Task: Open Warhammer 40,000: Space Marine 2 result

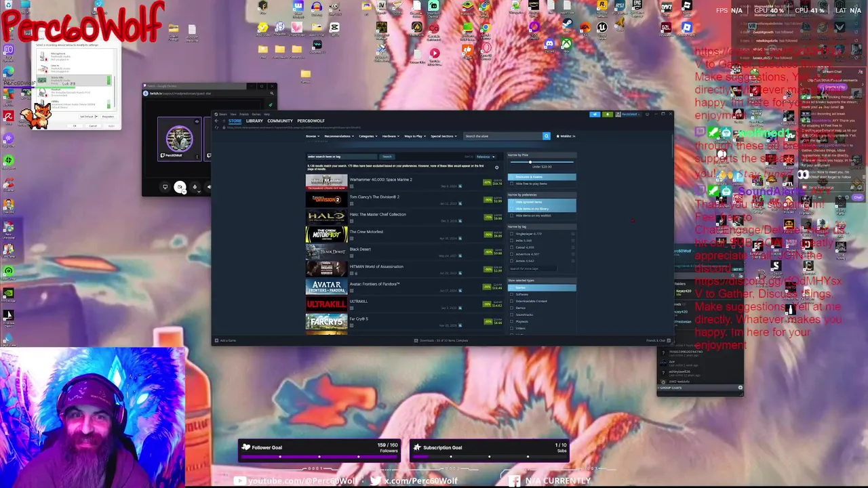Action: click(403, 182)
